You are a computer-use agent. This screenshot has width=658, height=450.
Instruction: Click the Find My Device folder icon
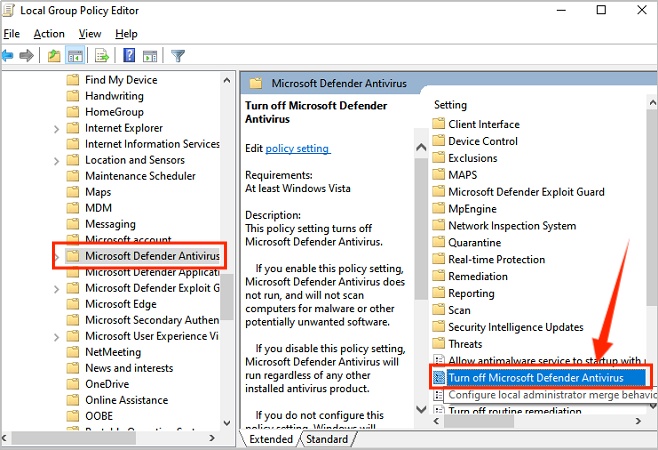point(73,79)
